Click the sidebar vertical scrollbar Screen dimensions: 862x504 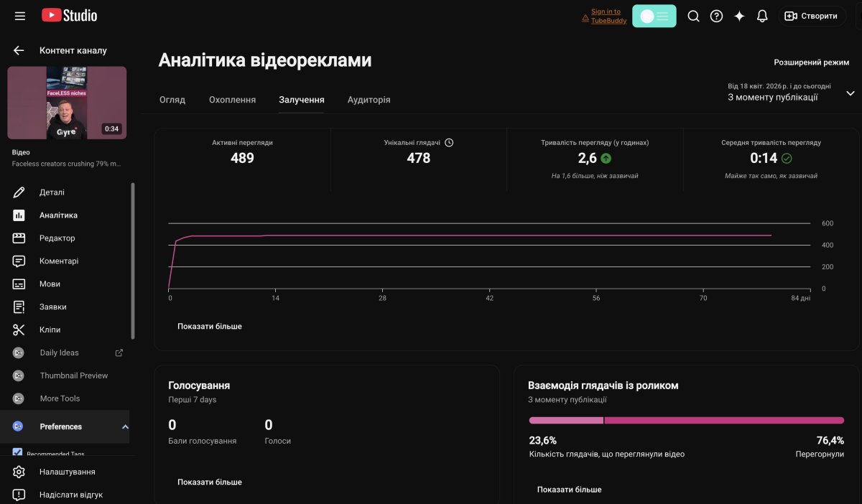tap(132, 262)
